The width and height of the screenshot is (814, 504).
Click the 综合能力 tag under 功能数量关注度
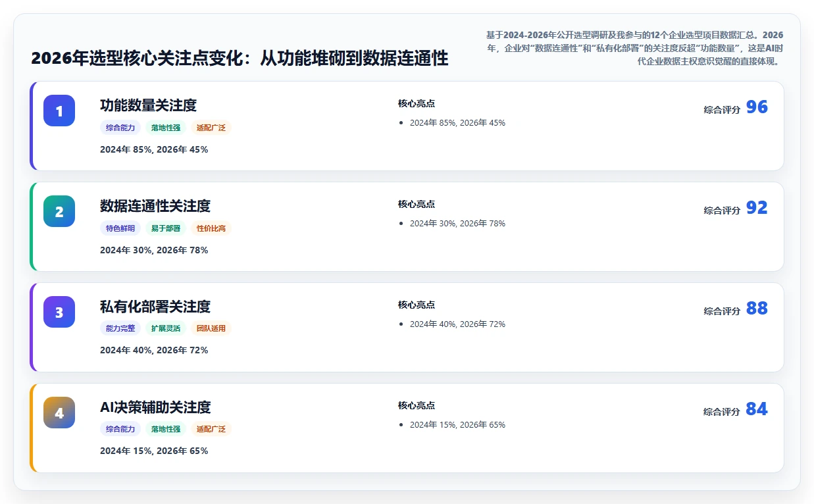coord(120,128)
